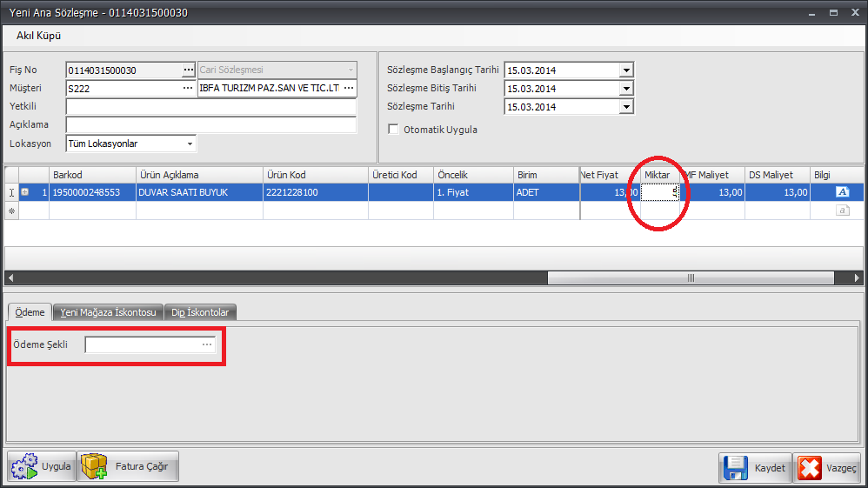Expand the DUVAR SAATI BUYUK row
The width and height of the screenshot is (868, 488).
[x=25, y=192]
